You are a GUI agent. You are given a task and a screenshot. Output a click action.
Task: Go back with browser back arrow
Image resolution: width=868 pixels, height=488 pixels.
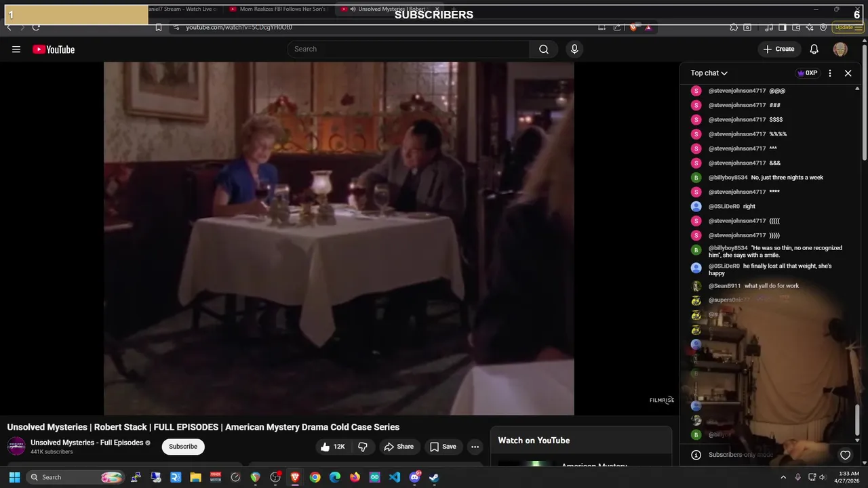[x=9, y=27]
